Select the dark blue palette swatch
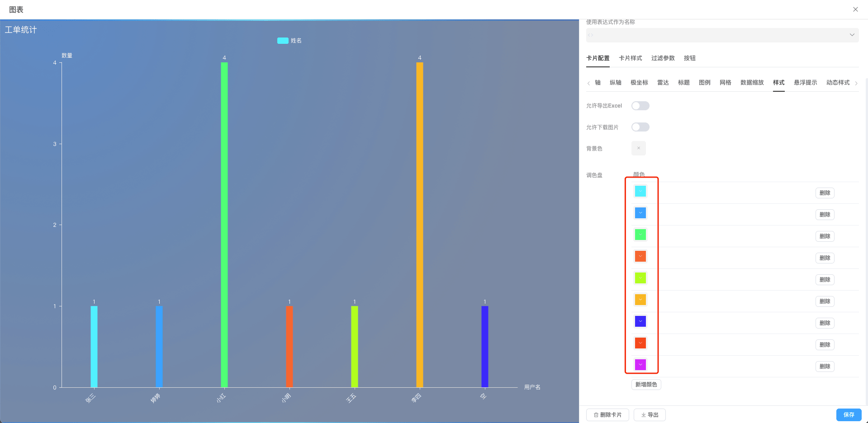Viewport: 868px width, 423px height. pyautogui.click(x=640, y=321)
